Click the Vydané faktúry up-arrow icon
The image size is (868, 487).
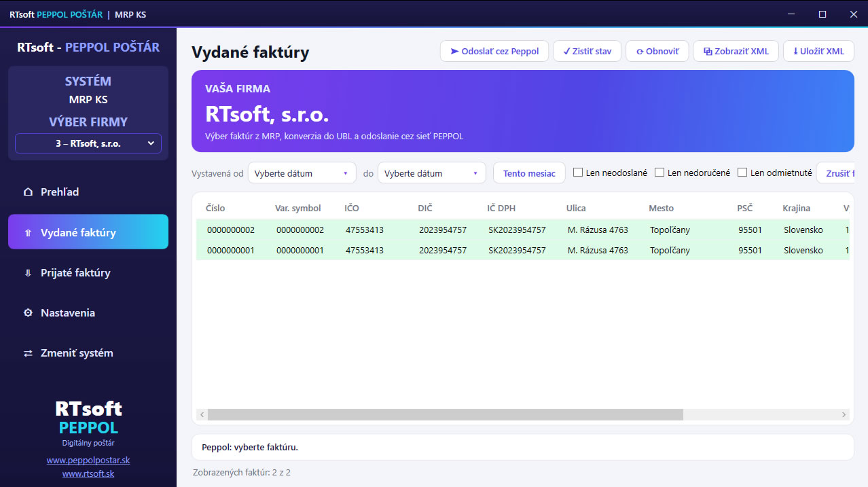coord(28,232)
